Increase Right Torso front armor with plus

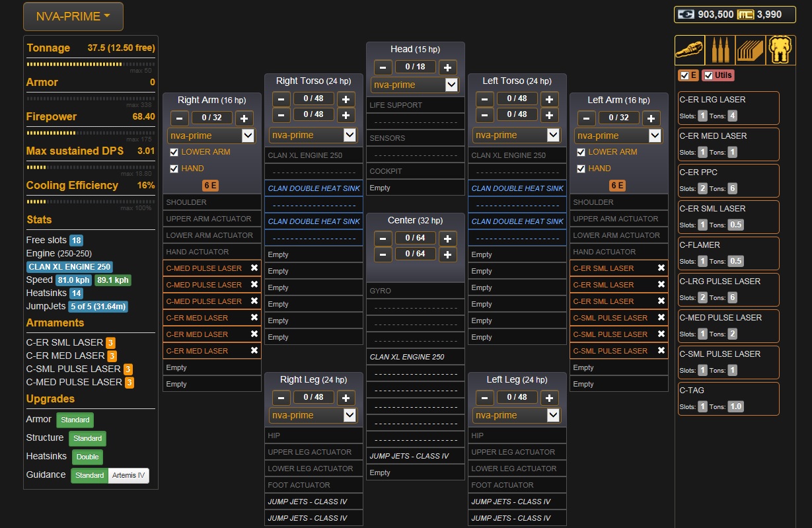coord(346,99)
